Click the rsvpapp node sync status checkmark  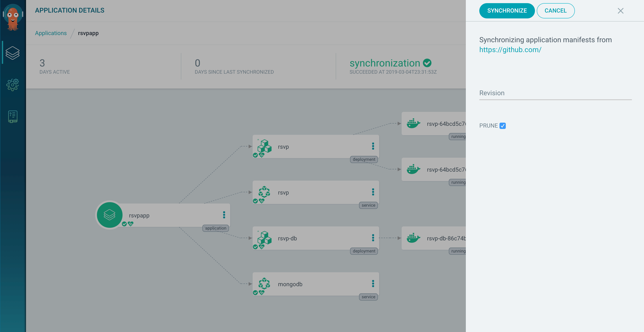coord(124,224)
